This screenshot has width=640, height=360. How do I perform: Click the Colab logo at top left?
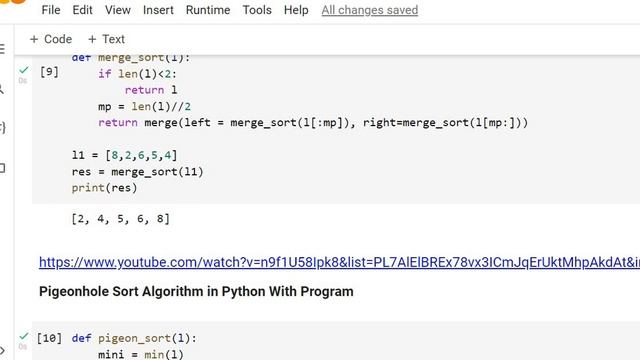coord(13,2)
